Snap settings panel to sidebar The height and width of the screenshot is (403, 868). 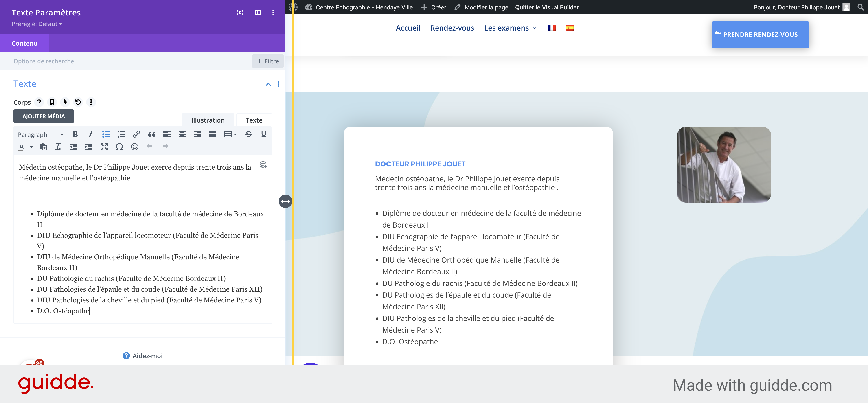tap(258, 13)
